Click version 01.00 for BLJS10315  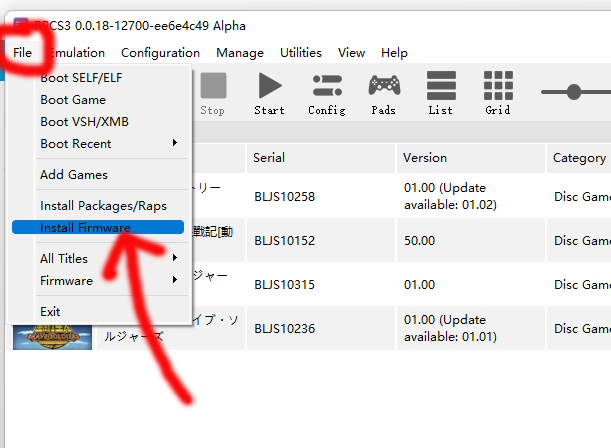[x=471, y=284]
